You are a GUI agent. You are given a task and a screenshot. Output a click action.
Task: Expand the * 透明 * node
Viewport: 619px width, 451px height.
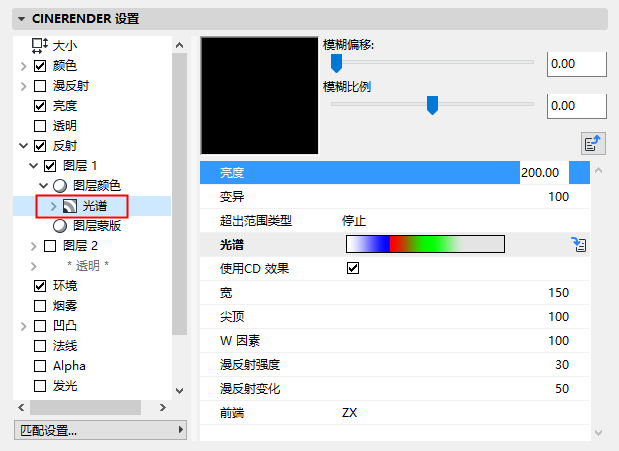[x=34, y=266]
